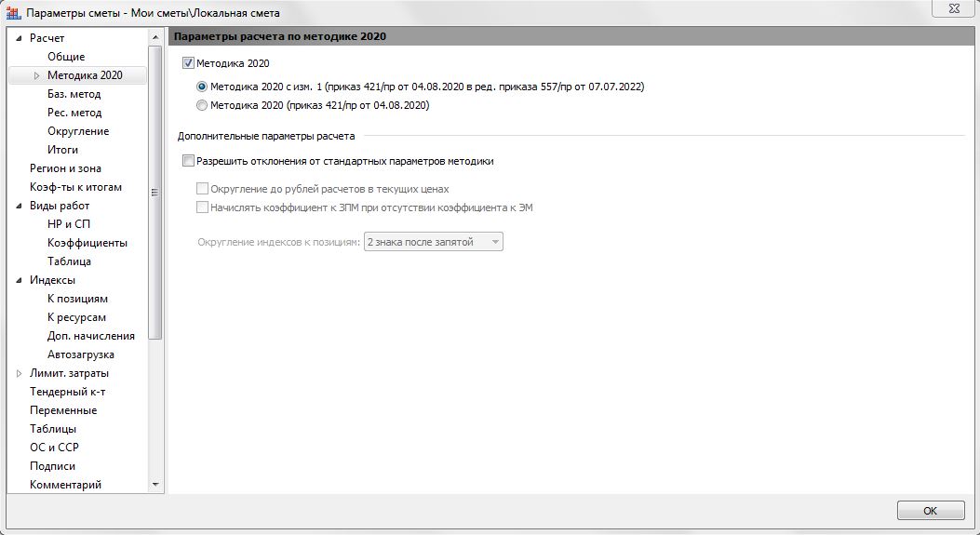Screen dimensions: 980x535
Task: Open the ОС и ССР section
Action: click(54, 448)
